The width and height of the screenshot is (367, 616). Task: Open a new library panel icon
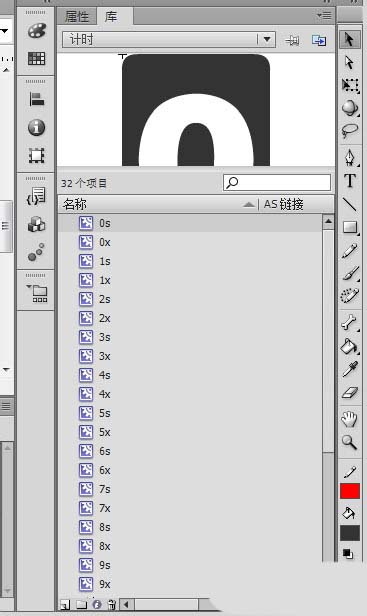tap(319, 40)
